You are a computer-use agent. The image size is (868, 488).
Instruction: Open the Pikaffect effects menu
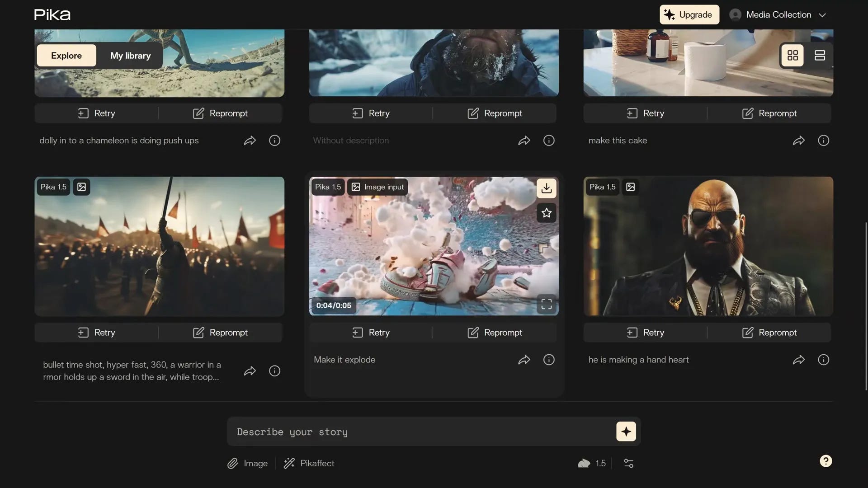tap(309, 463)
